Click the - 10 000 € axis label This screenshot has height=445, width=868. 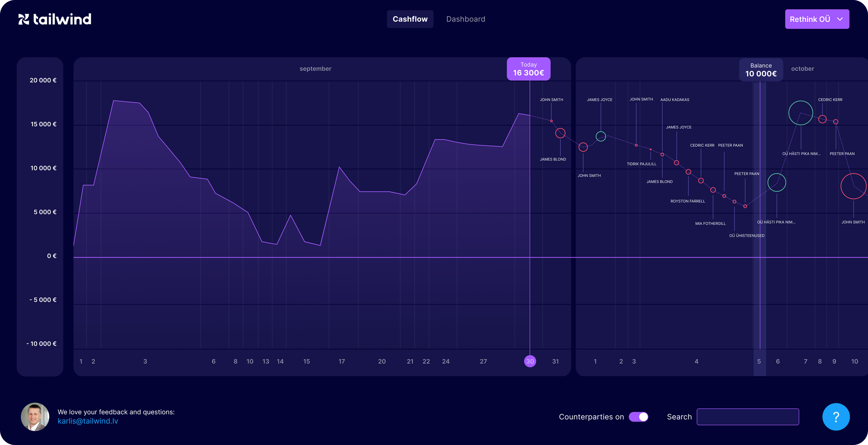pyautogui.click(x=41, y=344)
